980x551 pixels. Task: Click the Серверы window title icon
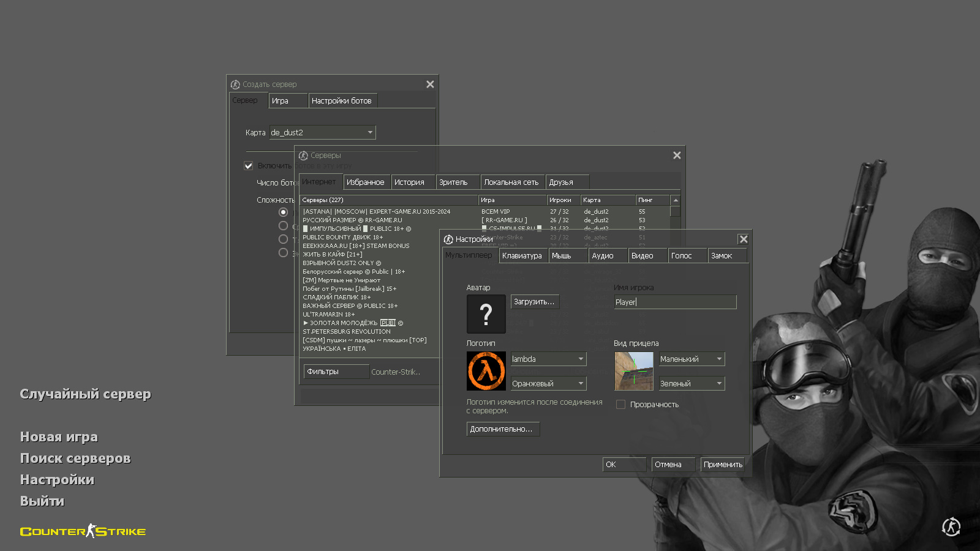303,156
